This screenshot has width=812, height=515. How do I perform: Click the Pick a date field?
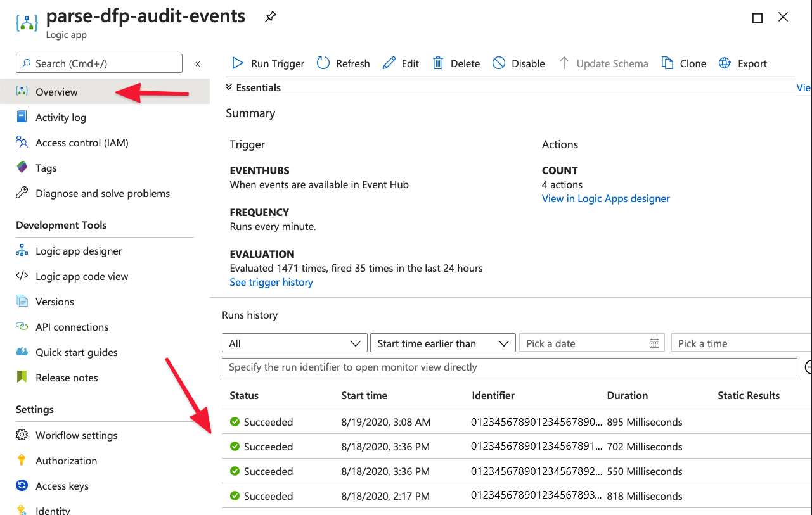click(x=591, y=343)
